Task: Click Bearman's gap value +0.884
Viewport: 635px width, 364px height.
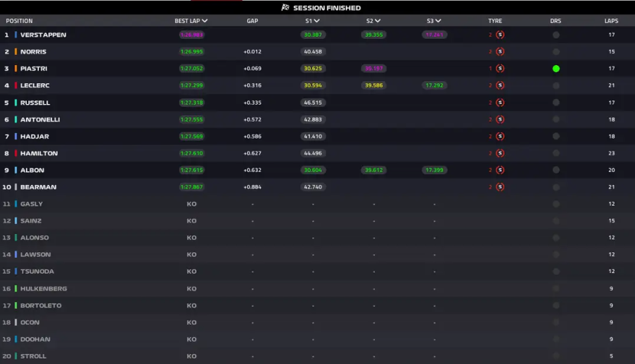Action: tap(252, 187)
